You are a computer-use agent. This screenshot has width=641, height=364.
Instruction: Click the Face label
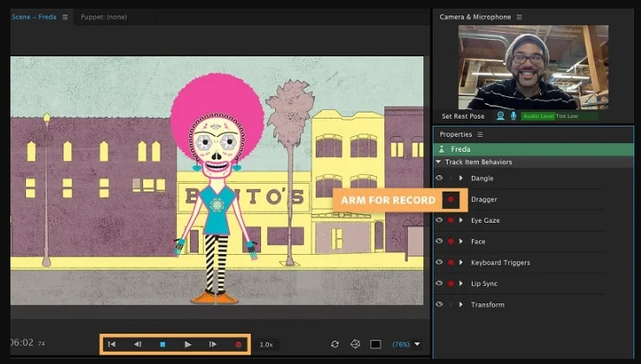point(478,242)
